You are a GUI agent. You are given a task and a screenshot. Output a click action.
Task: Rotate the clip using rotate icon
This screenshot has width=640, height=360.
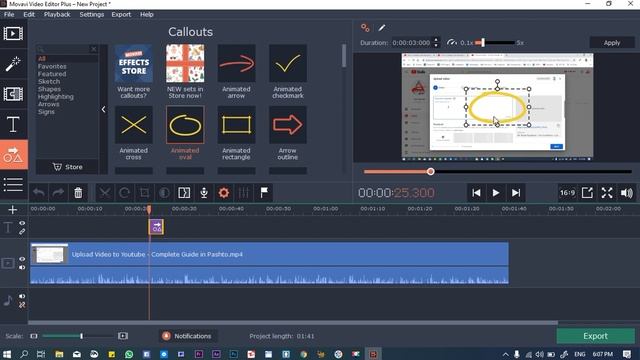coord(124,193)
